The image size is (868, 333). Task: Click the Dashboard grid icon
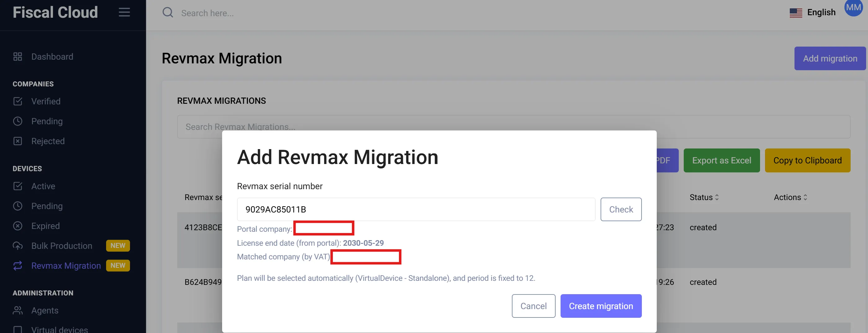[17, 56]
